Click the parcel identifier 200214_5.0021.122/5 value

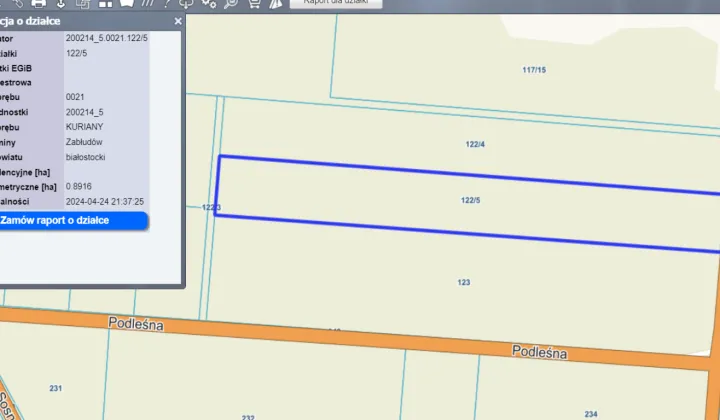[106, 37]
